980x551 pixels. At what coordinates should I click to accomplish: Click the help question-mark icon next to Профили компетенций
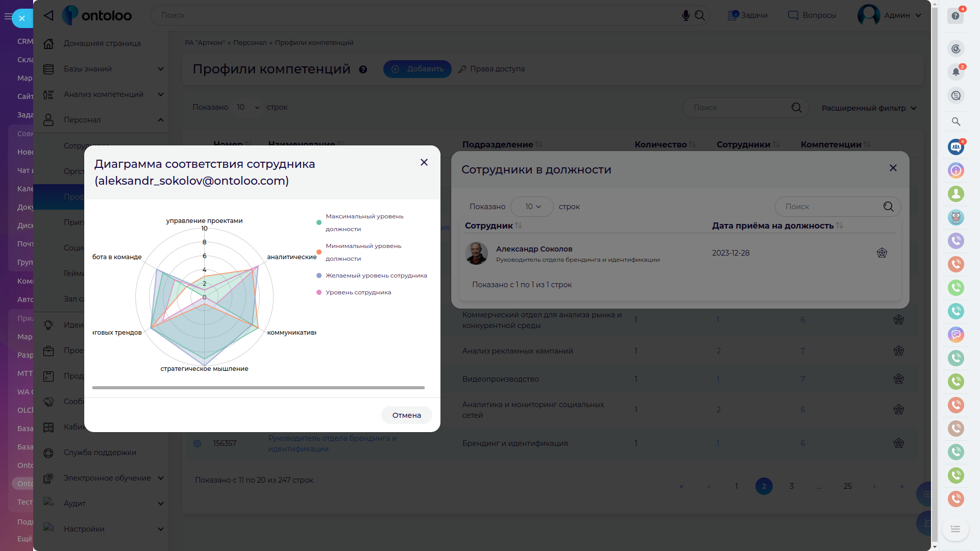pyautogui.click(x=363, y=69)
